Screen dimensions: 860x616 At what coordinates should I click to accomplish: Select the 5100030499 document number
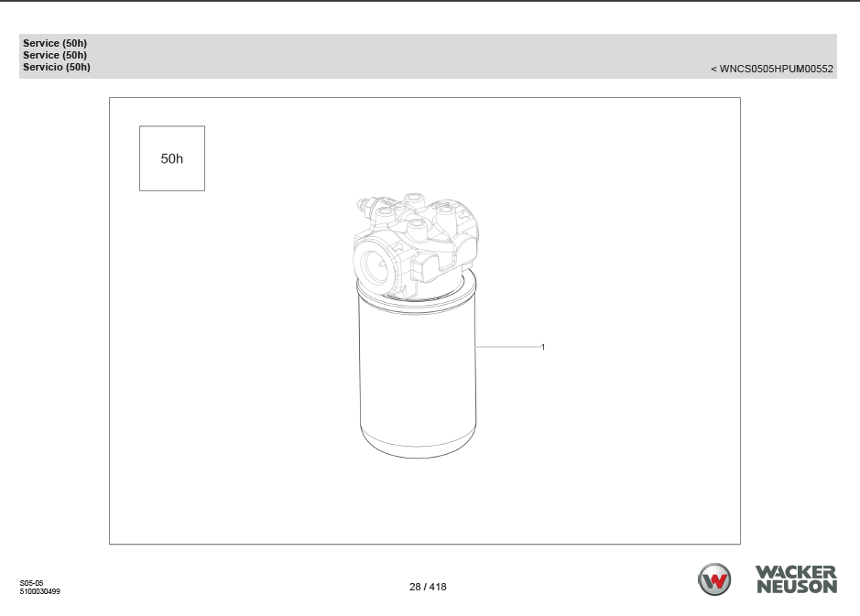[x=40, y=591]
